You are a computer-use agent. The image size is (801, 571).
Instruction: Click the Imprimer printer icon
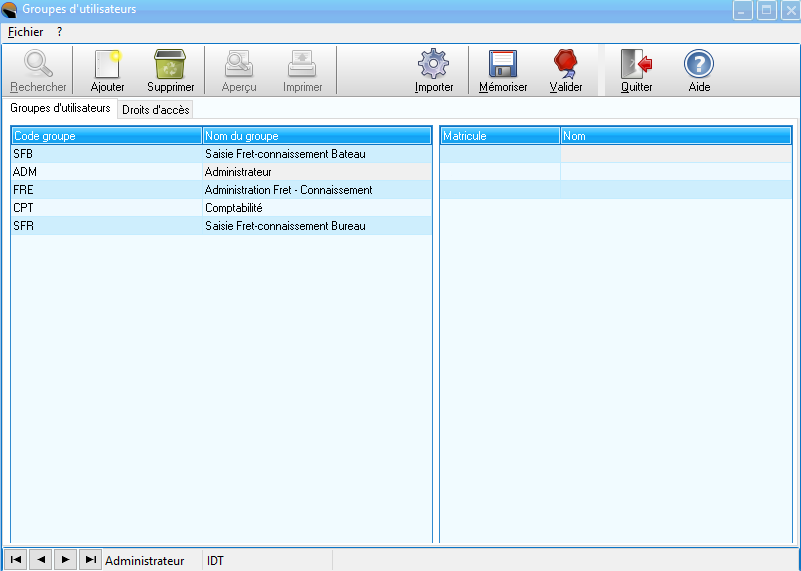tap(302, 66)
